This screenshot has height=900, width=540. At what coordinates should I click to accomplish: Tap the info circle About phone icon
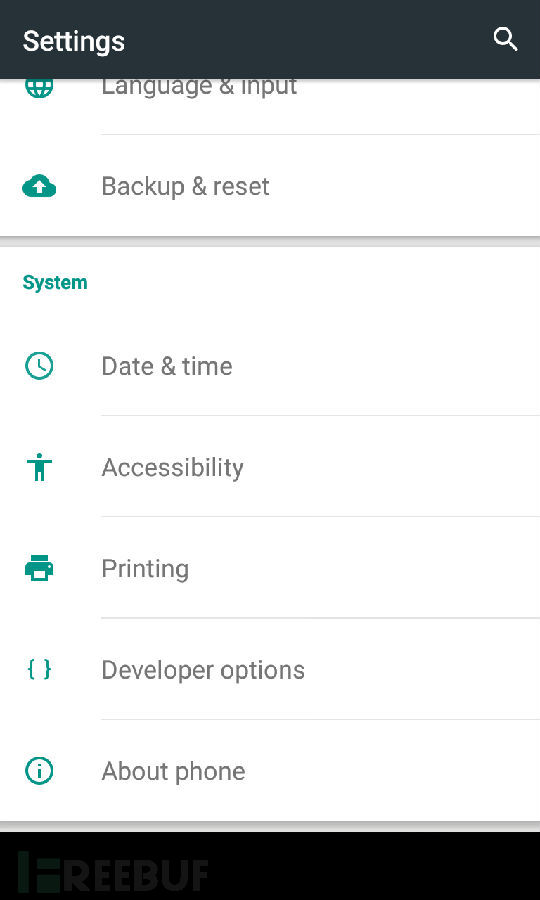point(39,771)
